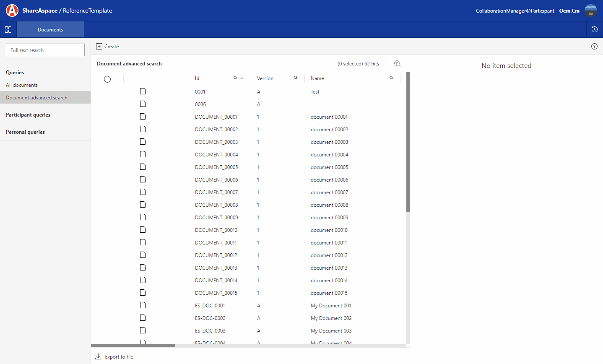Switch to the Documents tab
The height and width of the screenshot is (364, 603).
click(x=50, y=29)
